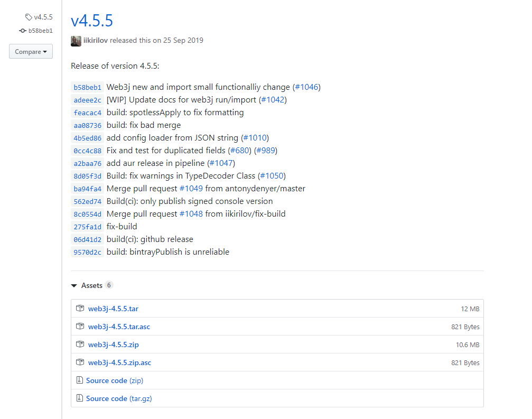This screenshot has height=419, width=532.
Task: Click the package icon for web3j-4.5.5.tar.asc
Action: 80,327
